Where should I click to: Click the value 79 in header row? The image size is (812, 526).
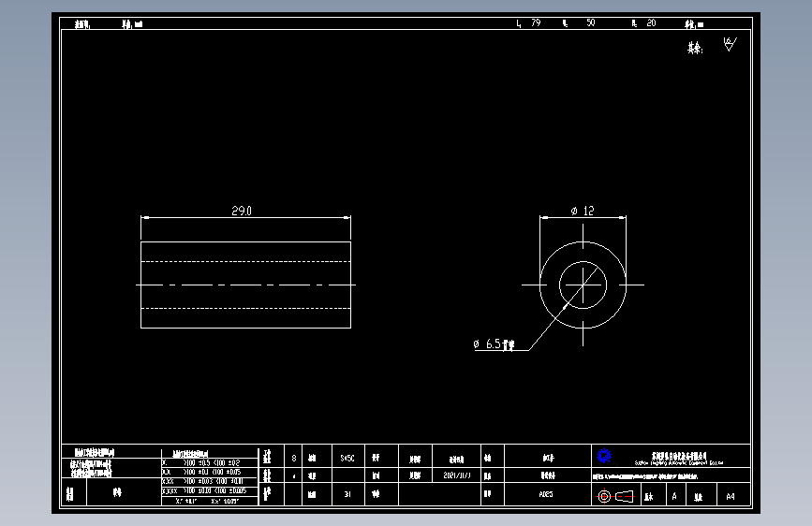tap(536, 22)
